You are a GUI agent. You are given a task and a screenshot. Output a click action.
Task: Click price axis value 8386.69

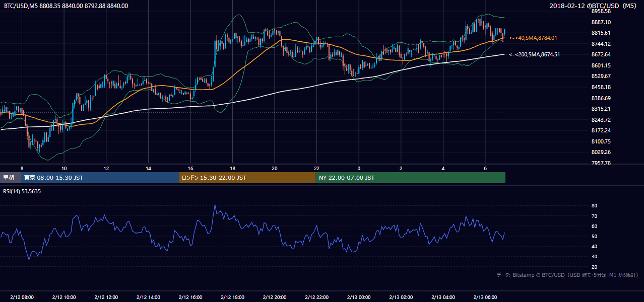(x=601, y=98)
